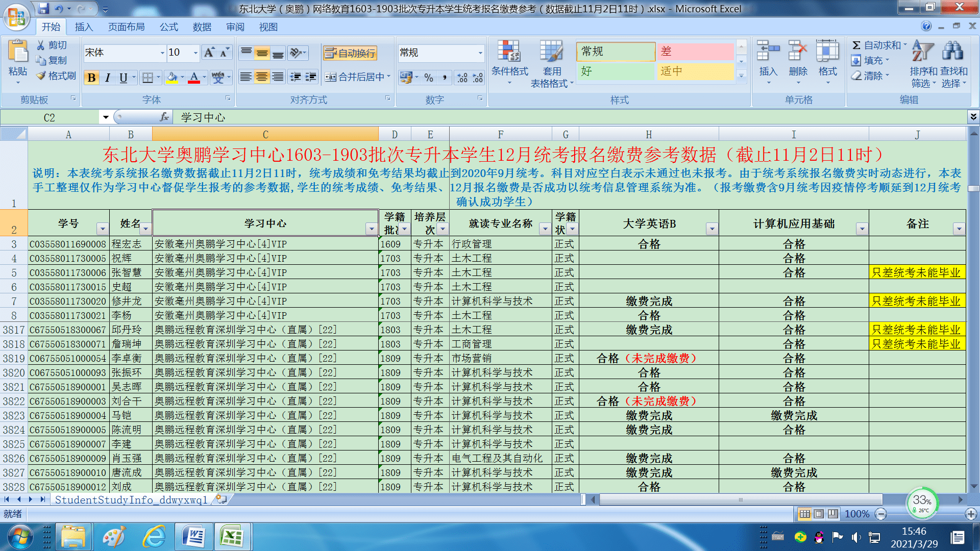The image size is (980, 551).
Task: Toggle Italic formatting
Action: [107, 78]
